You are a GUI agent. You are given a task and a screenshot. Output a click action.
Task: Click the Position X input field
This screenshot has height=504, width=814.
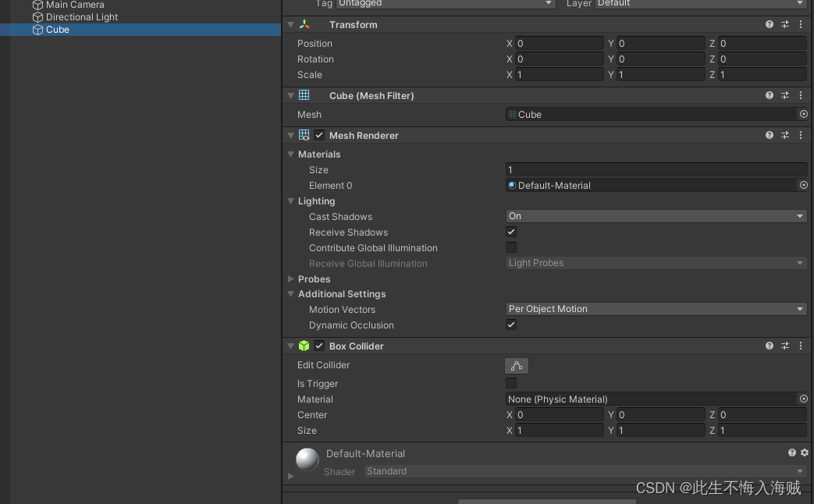coord(558,44)
